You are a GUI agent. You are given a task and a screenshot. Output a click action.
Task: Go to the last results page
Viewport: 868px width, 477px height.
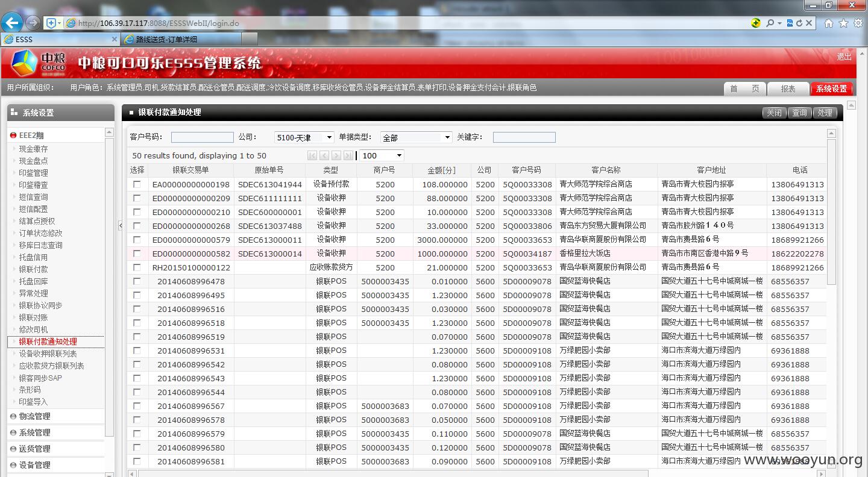point(348,155)
